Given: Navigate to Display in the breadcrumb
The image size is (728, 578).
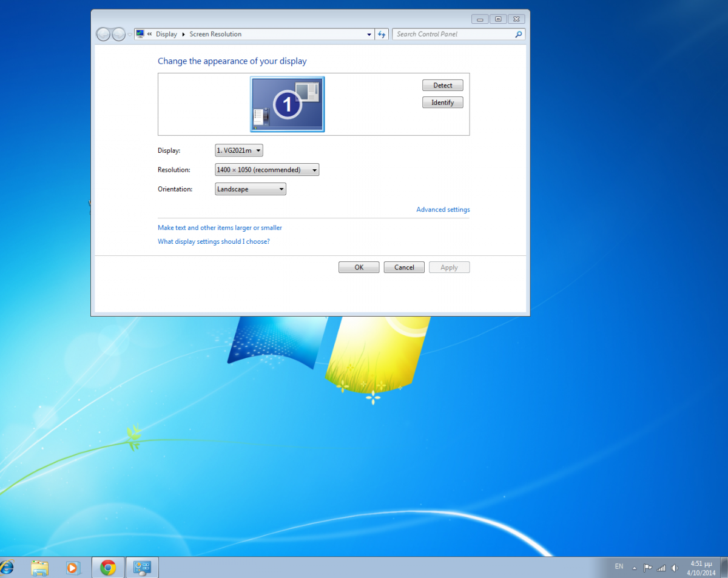Looking at the screenshot, I should 166,34.
